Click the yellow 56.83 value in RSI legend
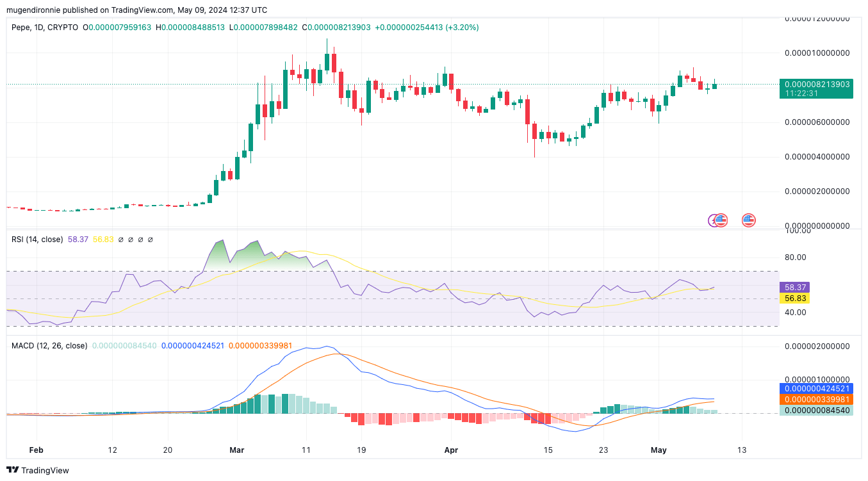The height and width of the screenshot is (481, 868). 103,240
